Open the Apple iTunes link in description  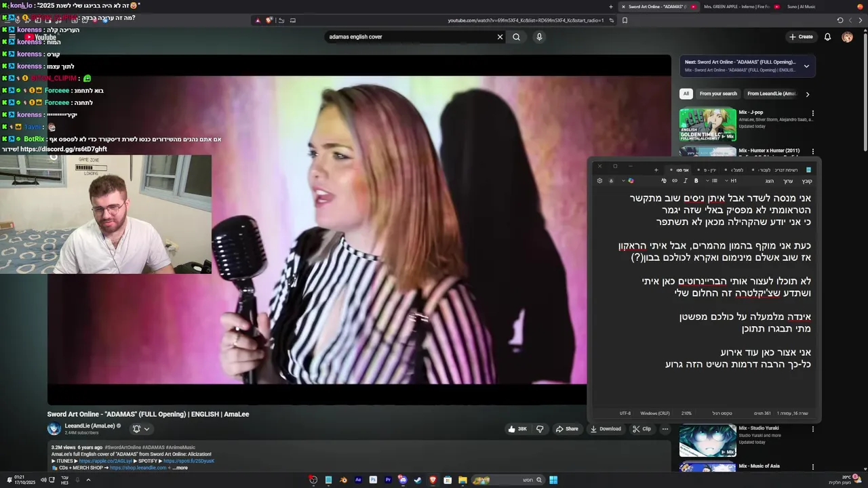[105, 461]
